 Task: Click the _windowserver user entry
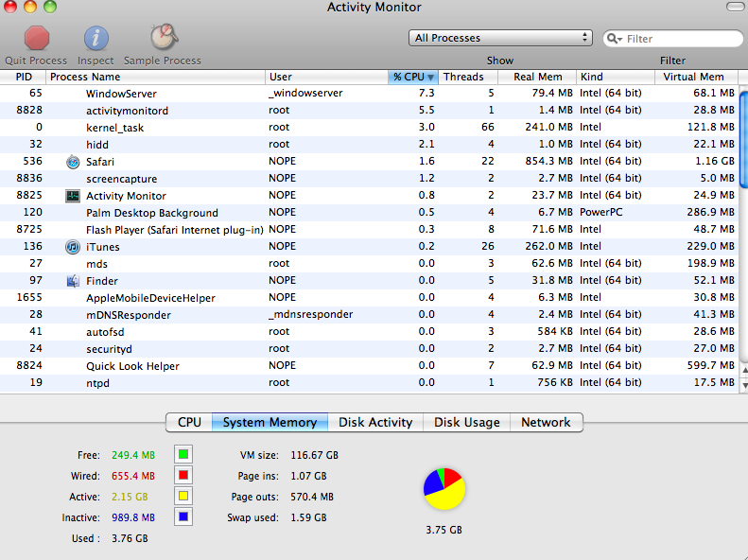pos(305,93)
